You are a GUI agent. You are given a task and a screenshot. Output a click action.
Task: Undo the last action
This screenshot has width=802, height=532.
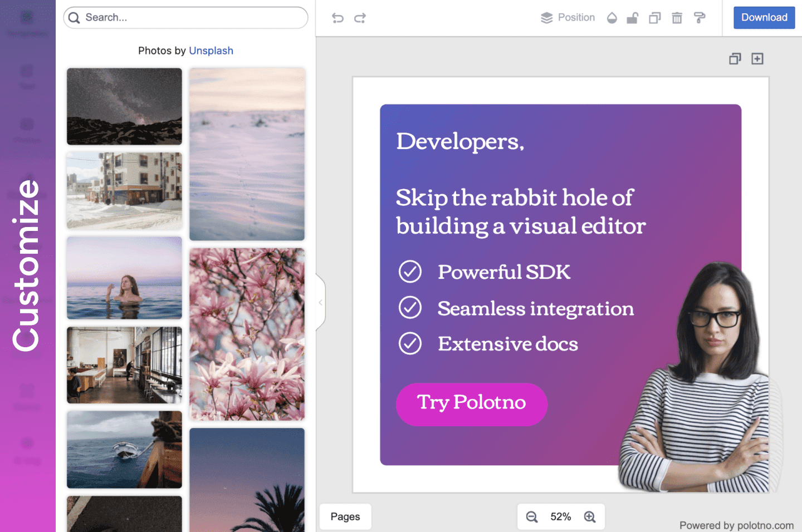338,17
